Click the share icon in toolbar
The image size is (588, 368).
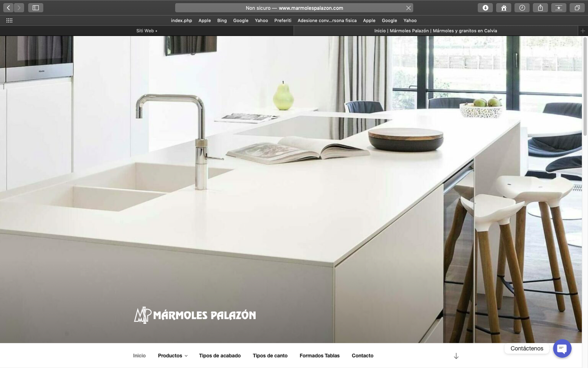(540, 8)
